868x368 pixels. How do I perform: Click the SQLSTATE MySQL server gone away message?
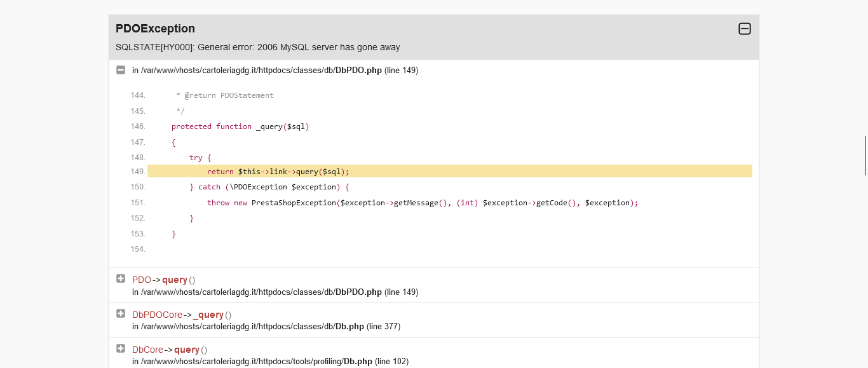(x=258, y=47)
